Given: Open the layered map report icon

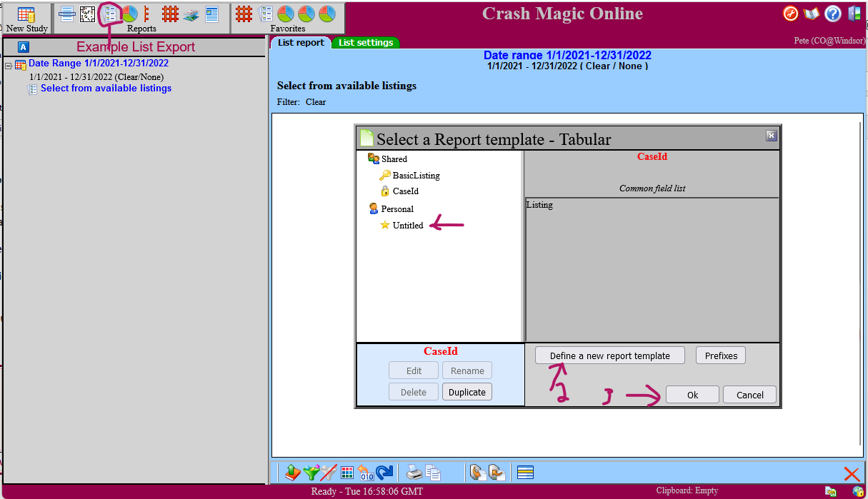Looking at the screenshot, I should (191, 14).
